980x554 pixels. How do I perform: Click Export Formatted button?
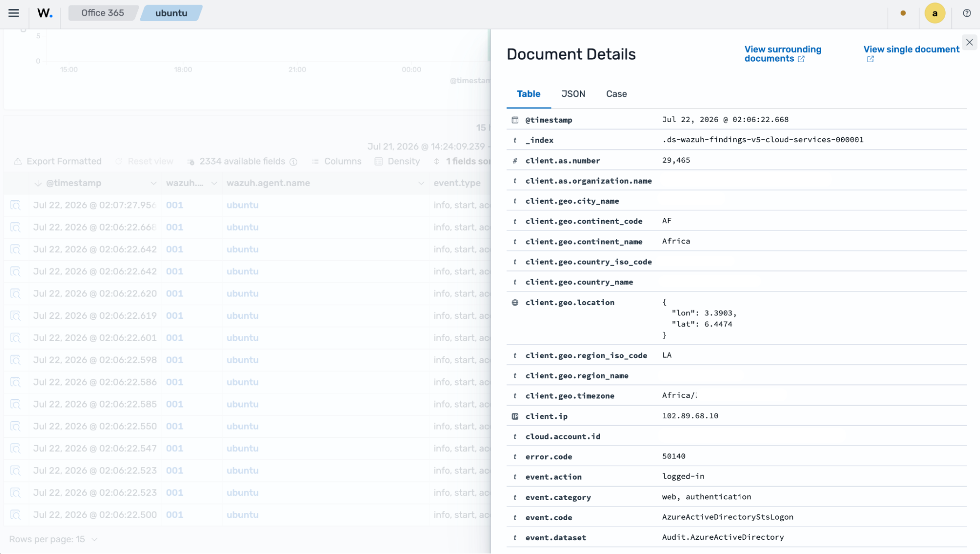point(57,162)
